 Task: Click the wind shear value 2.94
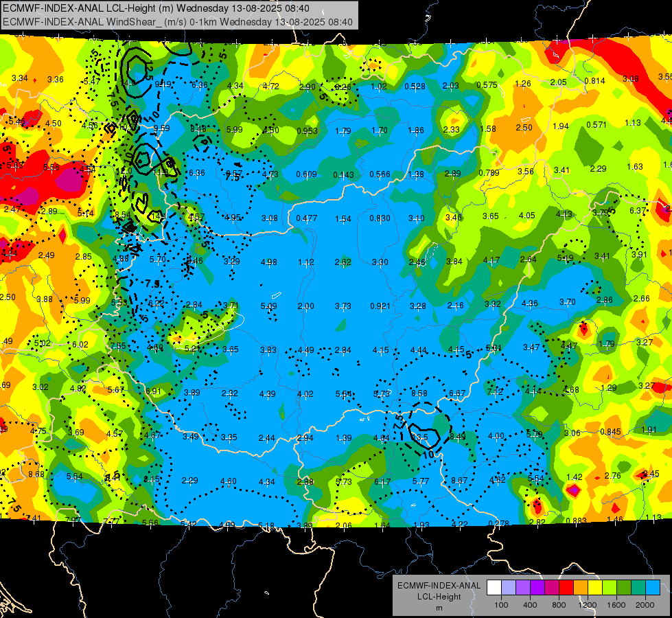(305, 438)
